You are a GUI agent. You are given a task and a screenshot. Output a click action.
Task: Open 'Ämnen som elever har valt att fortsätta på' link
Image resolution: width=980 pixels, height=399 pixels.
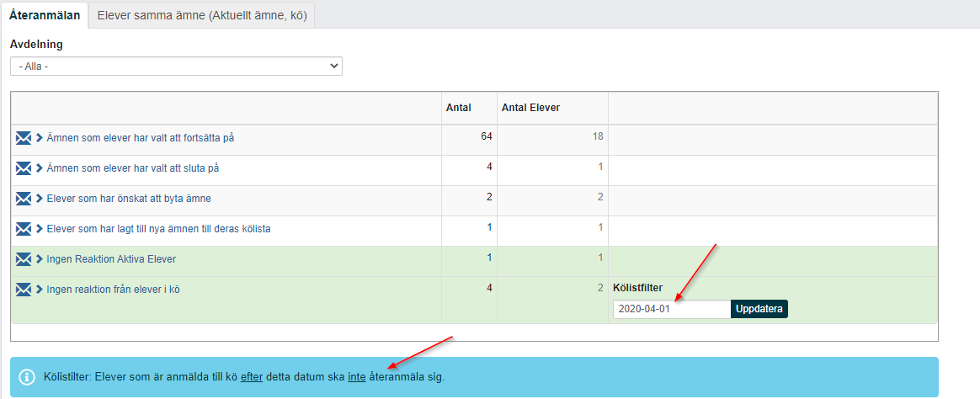pyautogui.click(x=140, y=139)
